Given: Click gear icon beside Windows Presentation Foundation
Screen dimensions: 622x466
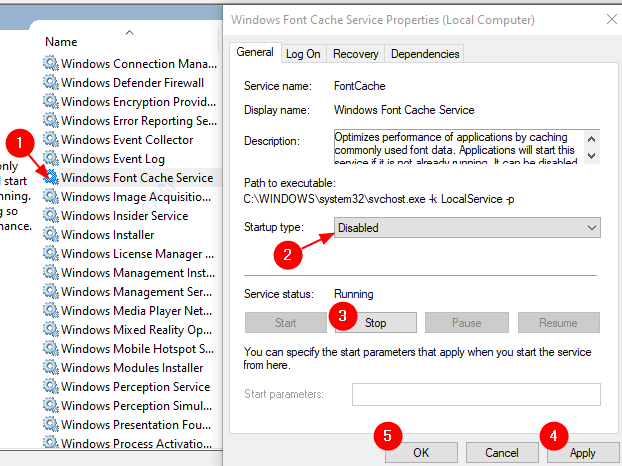Looking at the screenshot, I should [51, 425].
